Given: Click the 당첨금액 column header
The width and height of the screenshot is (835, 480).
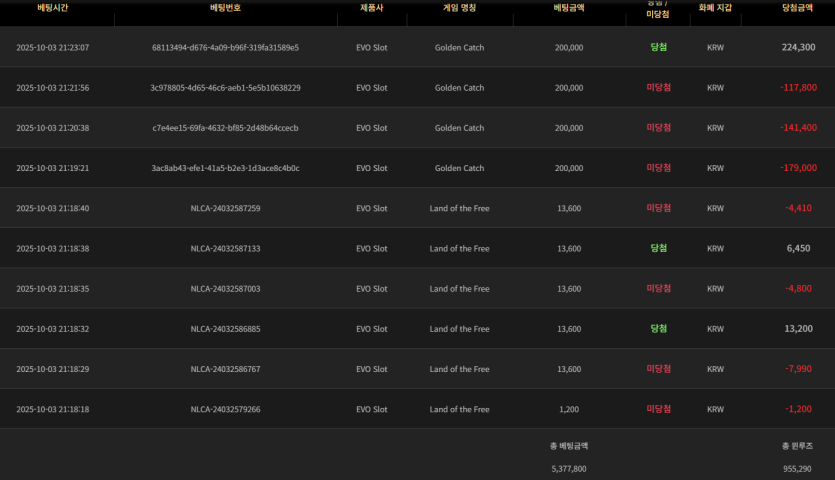Looking at the screenshot, I should click(797, 7).
